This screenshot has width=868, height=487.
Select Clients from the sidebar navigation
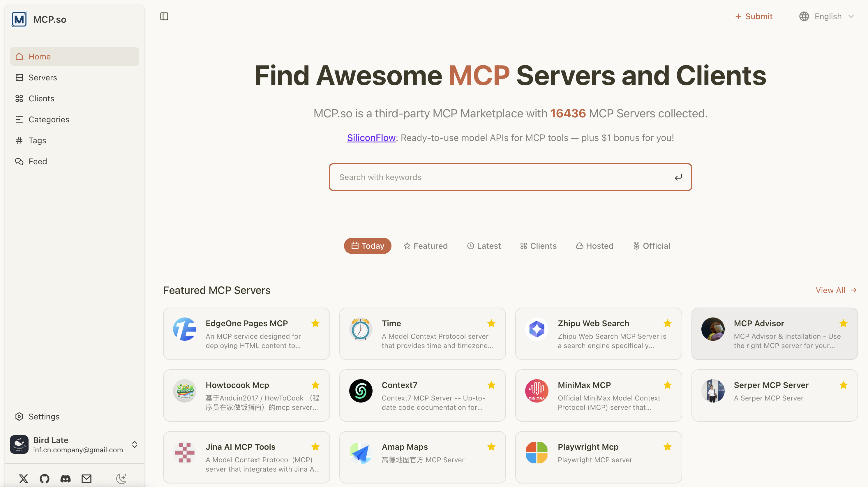click(x=41, y=98)
